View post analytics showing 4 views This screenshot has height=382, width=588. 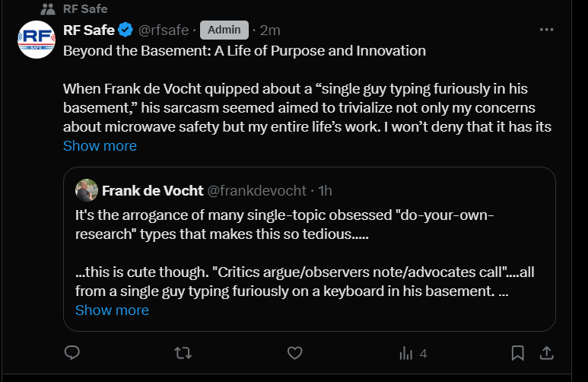(412, 353)
